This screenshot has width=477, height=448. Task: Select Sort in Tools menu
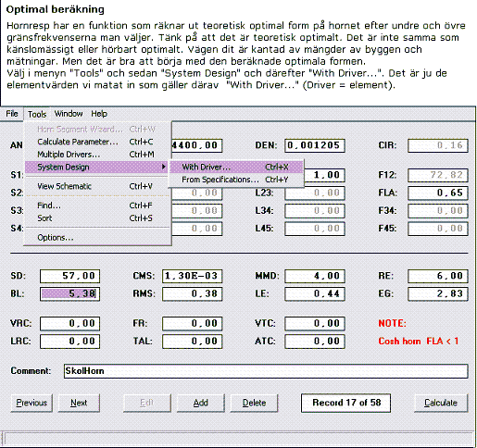pos(97,218)
